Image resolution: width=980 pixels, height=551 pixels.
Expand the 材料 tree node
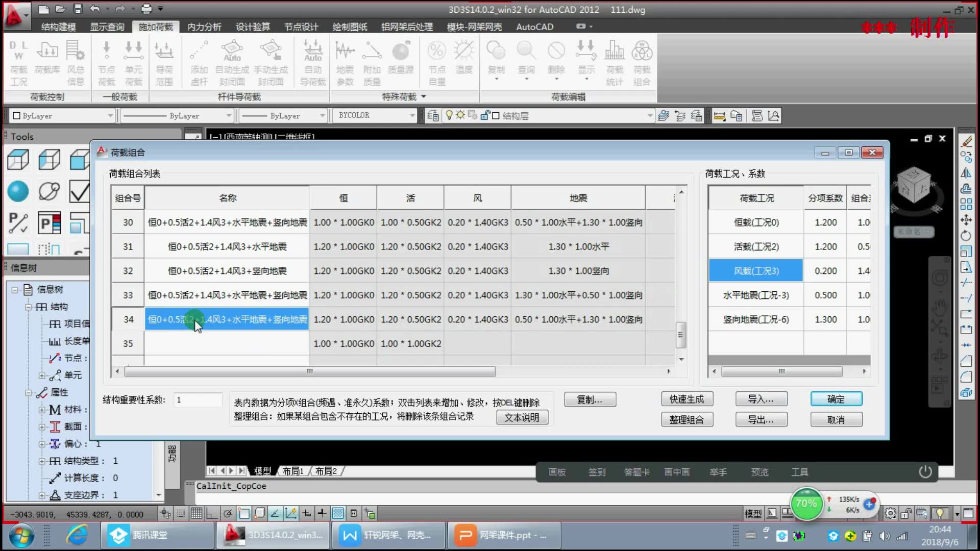42,410
